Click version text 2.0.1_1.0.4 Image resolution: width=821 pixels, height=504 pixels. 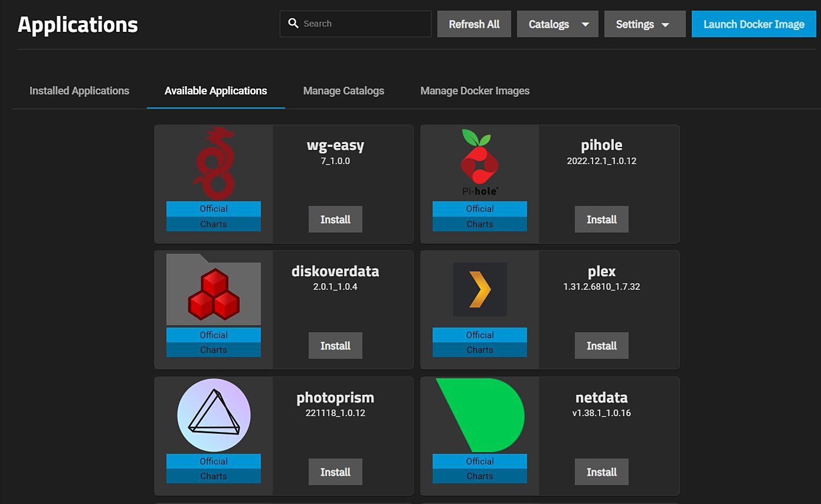pos(335,287)
